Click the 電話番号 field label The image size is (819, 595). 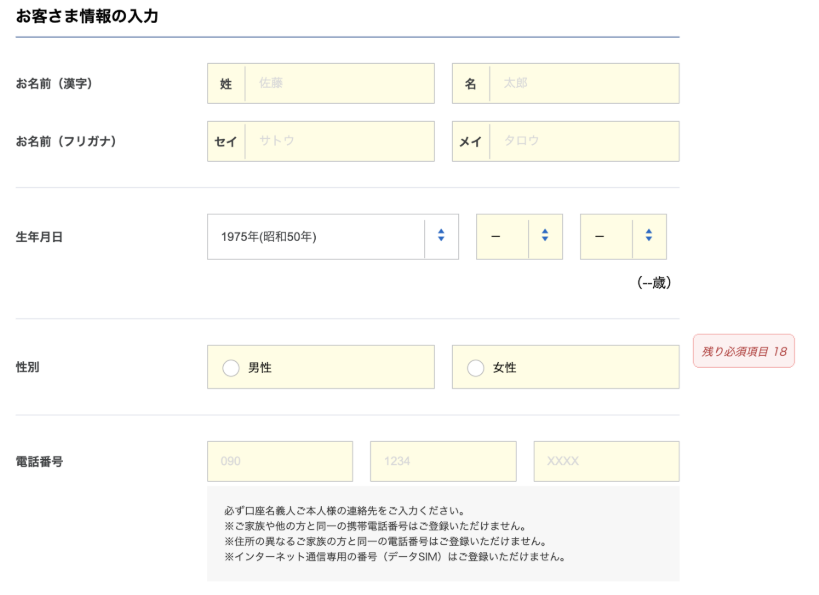40,462
